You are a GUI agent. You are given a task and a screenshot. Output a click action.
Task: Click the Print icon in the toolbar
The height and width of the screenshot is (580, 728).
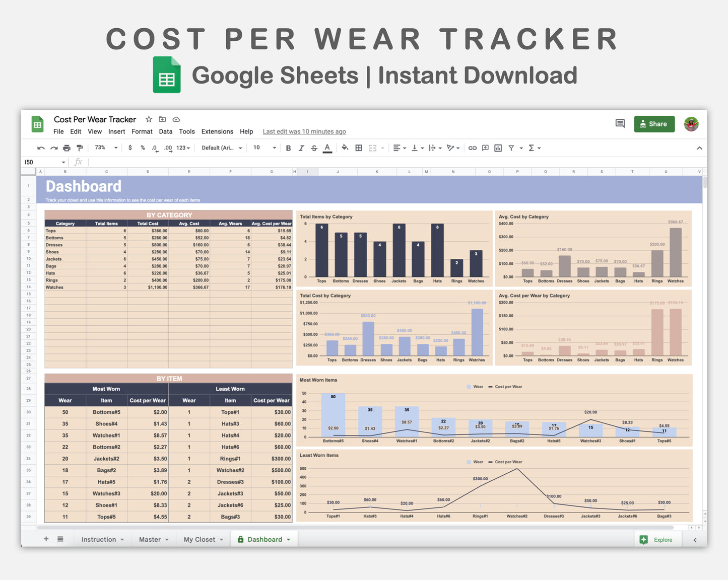point(67,148)
